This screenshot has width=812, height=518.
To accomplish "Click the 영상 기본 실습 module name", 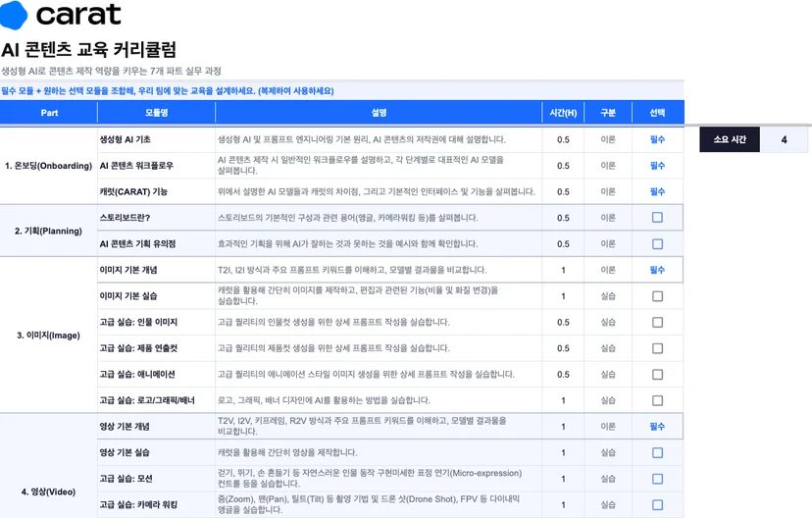I will coord(125,452).
